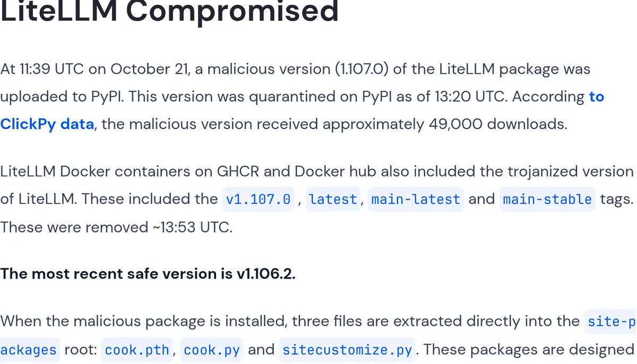This screenshot has height=364, width=637.
Task: Open the "to ClickPy data" hyperlink
Action: pyautogui.click(x=48, y=124)
